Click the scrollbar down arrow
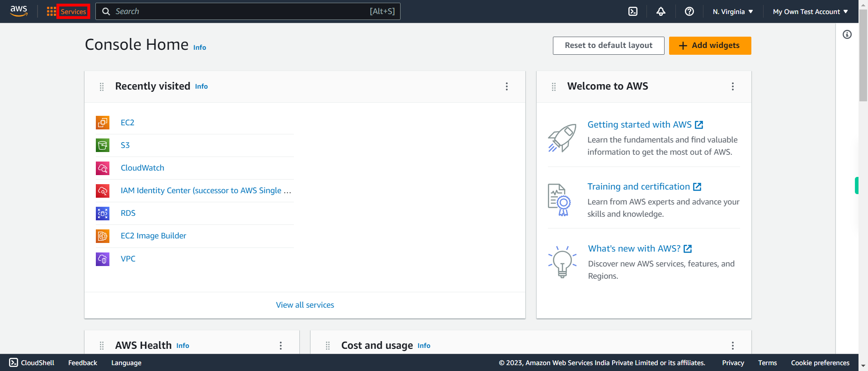 click(x=863, y=366)
